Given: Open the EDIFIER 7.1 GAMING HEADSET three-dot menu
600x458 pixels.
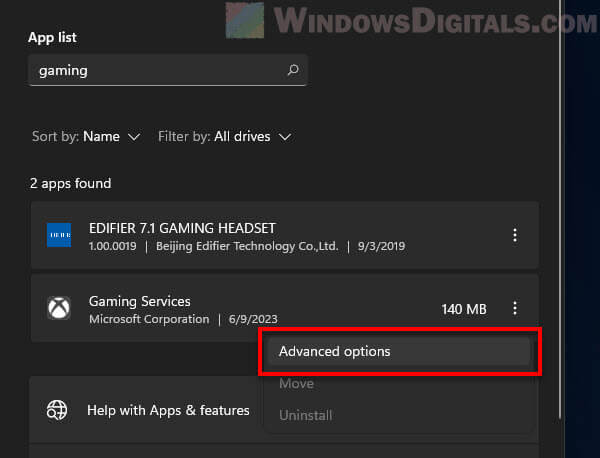Looking at the screenshot, I should click(515, 235).
